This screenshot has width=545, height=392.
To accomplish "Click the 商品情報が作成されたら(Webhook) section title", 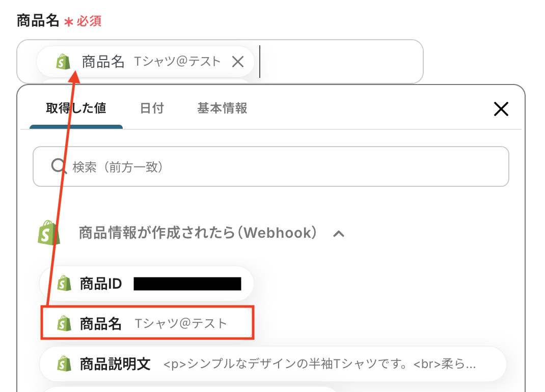I will [x=199, y=233].
